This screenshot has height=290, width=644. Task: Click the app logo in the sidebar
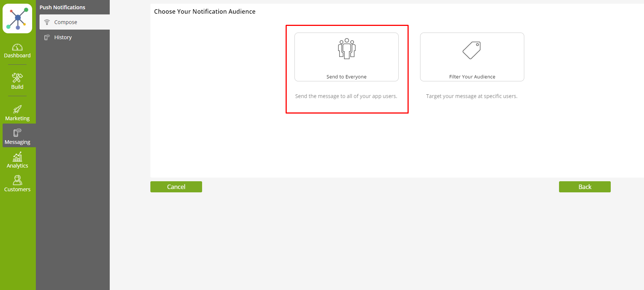(x=17, y=18)
